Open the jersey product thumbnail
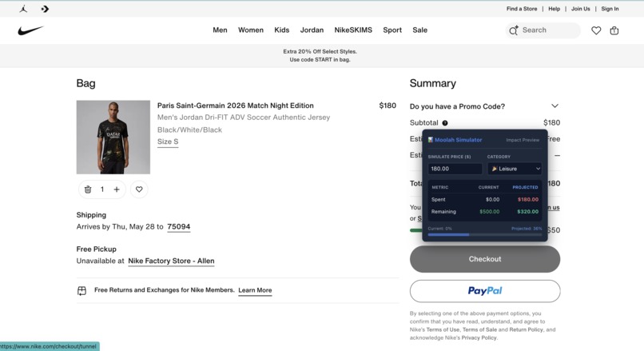This screenshot has height=351, width=644. (113, 138)
